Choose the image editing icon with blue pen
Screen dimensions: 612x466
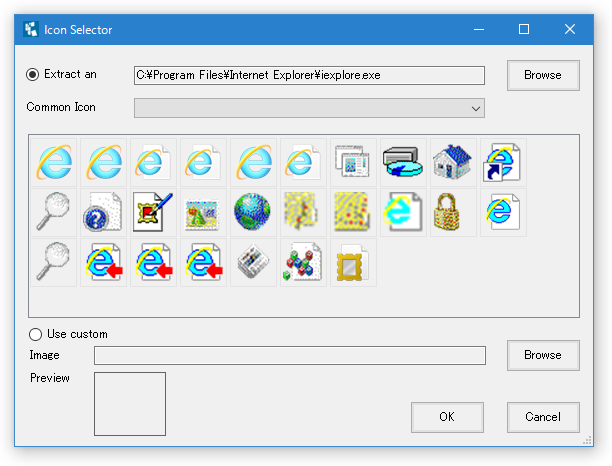153,212
